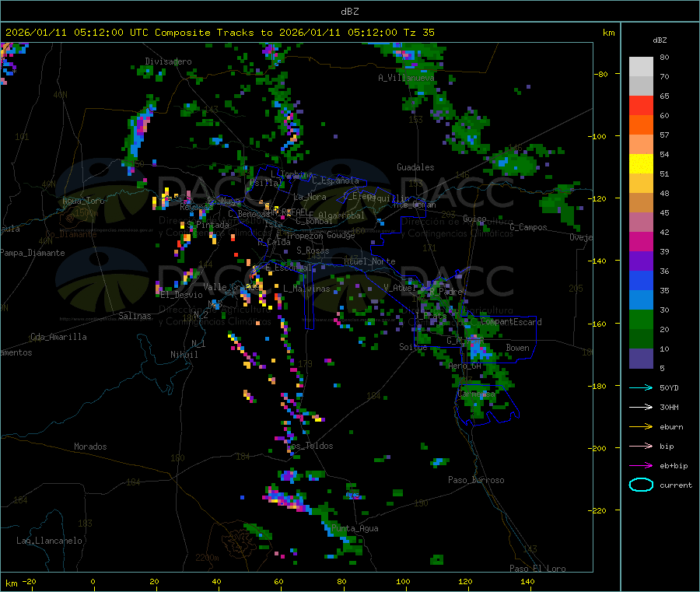Click the S_Rosas map label
Screen dimensions: 700x592
[313, 250]
